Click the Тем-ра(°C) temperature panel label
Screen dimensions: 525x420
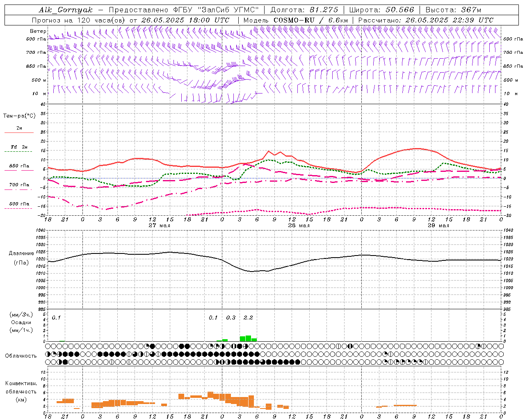pos(19,116)
